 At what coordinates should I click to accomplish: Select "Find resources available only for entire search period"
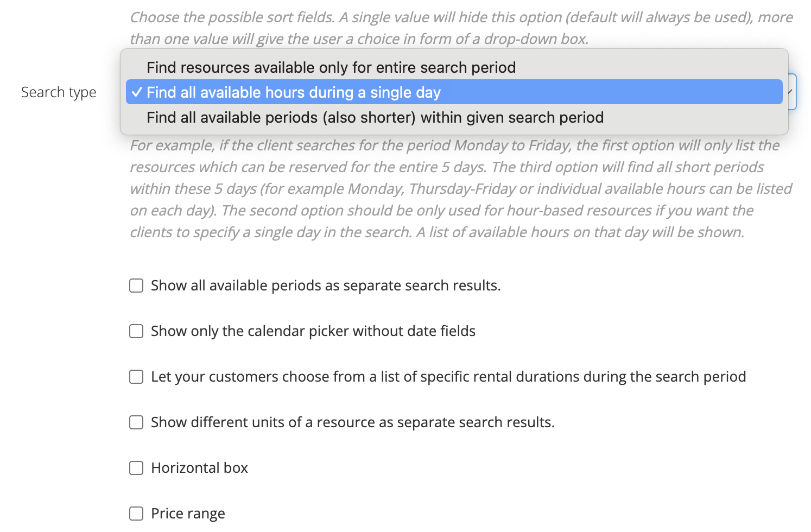point(331,67)
